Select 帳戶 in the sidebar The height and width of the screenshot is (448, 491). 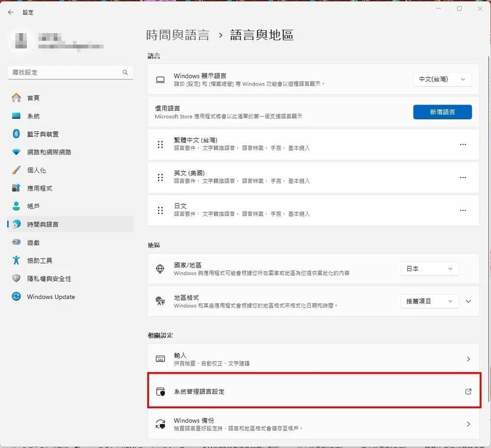(x=70, y=206)
